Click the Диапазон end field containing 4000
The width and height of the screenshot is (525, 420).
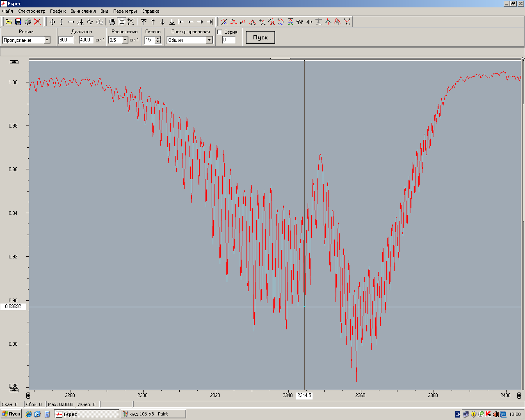coord(87,40)
